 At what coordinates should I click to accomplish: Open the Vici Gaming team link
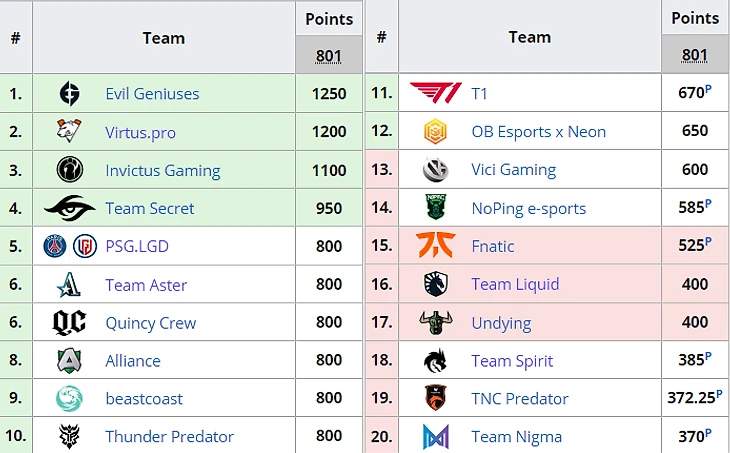[x=513, y=170]
